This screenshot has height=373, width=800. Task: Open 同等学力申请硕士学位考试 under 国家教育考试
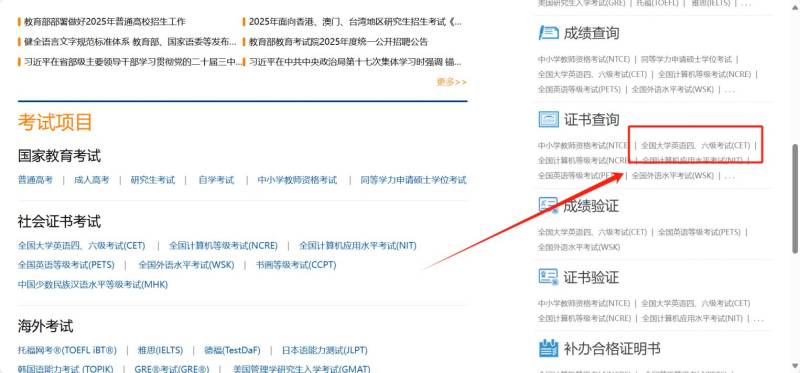[x=413, y=180]
